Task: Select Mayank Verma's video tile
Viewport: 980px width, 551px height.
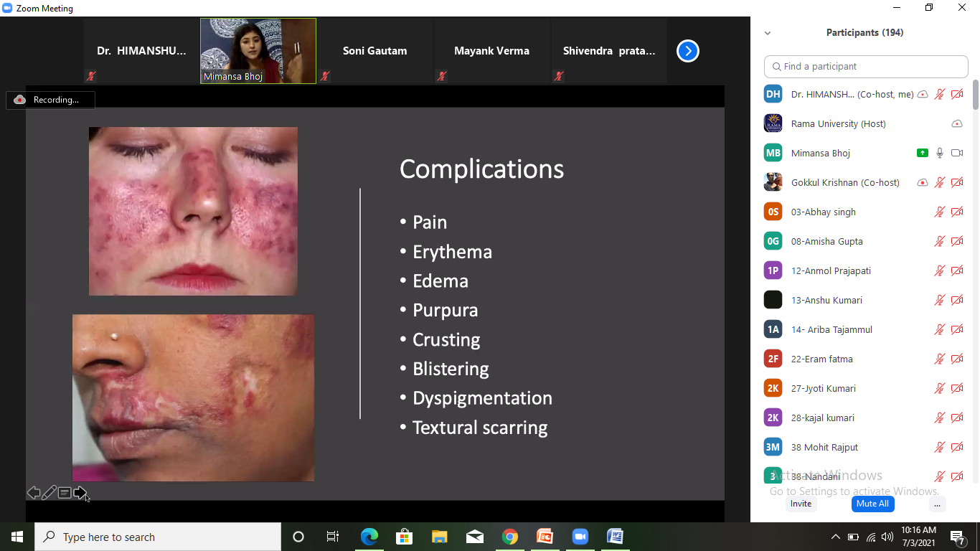Action: pyautogui.click(x=491, y=51)
